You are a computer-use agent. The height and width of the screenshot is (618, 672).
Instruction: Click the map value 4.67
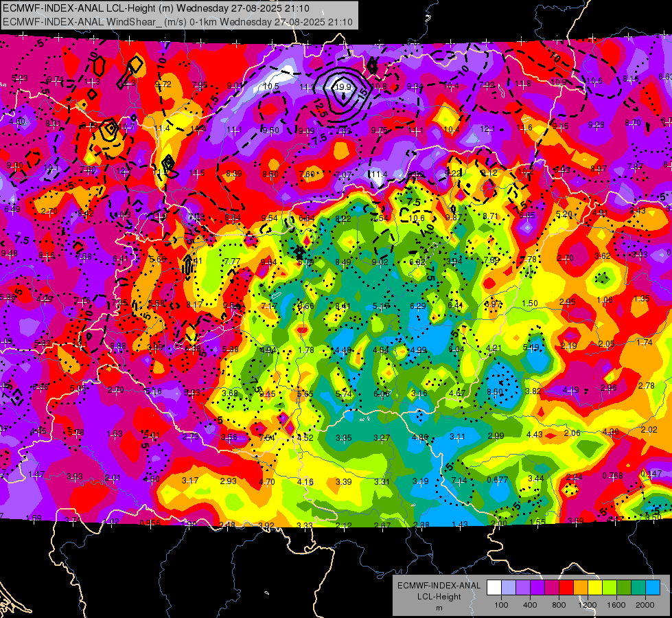tap(457, 393)
